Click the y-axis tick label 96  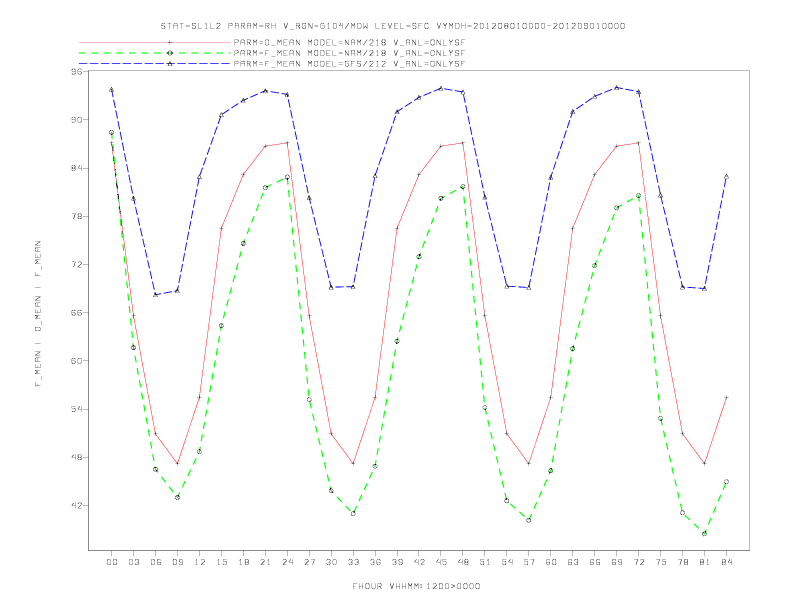pyautogui.click(x=76, y=72)
